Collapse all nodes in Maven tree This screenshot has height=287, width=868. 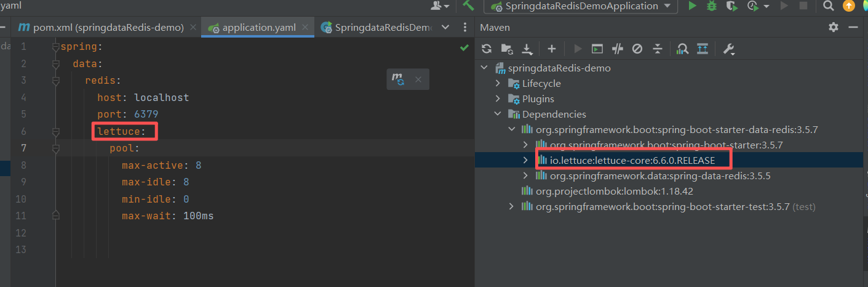(658, 49)
